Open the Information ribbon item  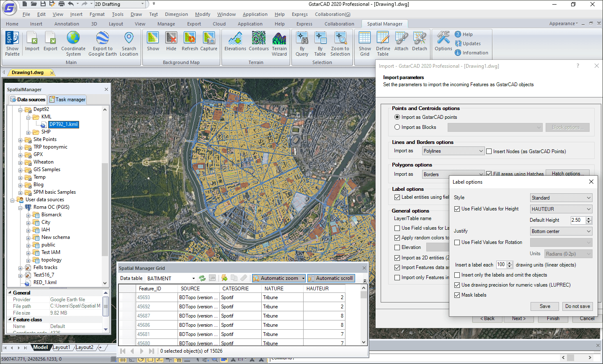point(472,53)
